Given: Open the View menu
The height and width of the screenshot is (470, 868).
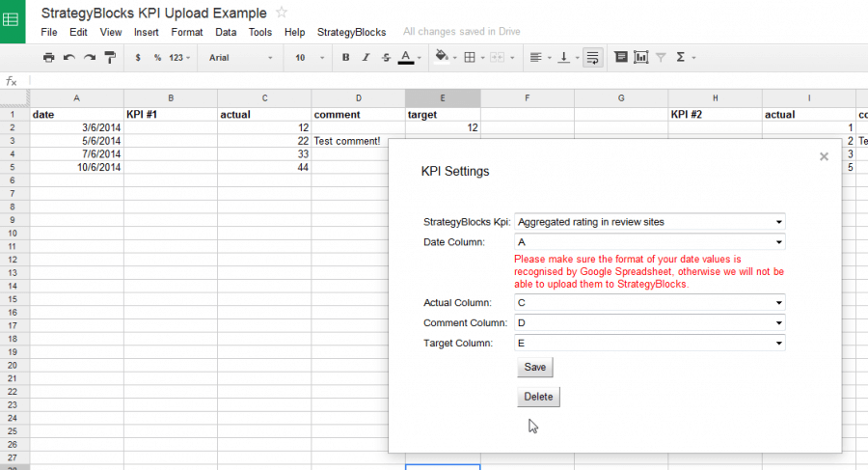Looking at the screenshot, I should [111, 32].
